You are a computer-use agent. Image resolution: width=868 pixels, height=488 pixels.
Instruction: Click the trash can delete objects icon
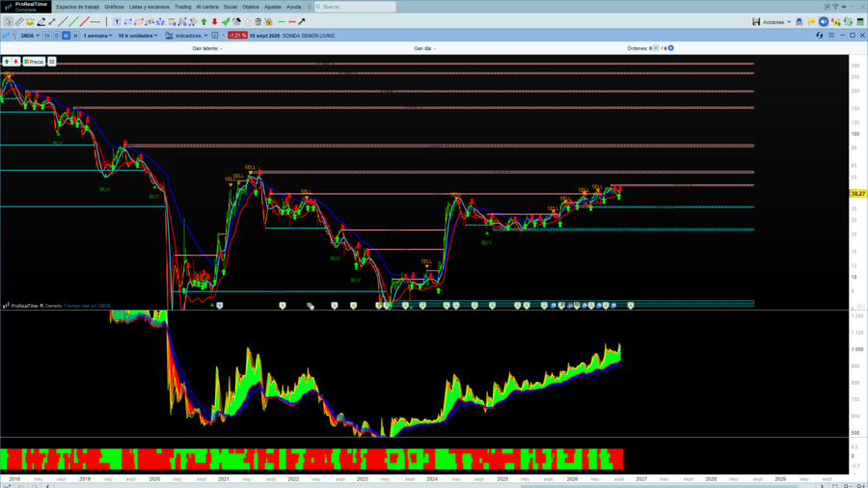pyautogui.click(x=258, y=21)
